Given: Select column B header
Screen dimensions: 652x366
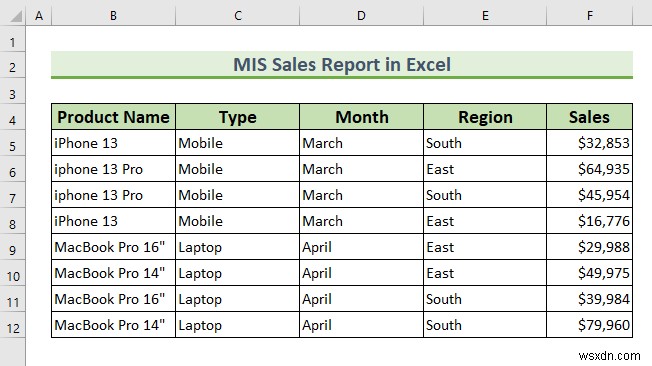Looking at the screenshot, I should (114, 16).
